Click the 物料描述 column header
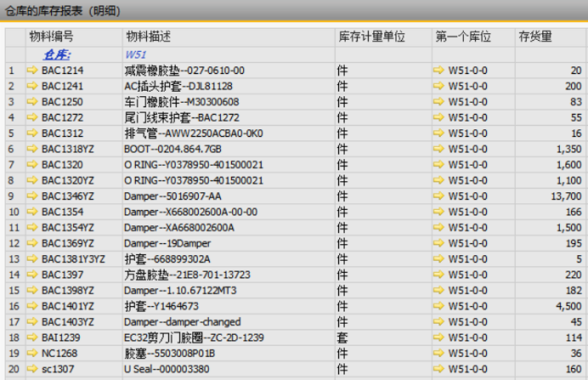This screenshot has height=380, width=588. 149,37
